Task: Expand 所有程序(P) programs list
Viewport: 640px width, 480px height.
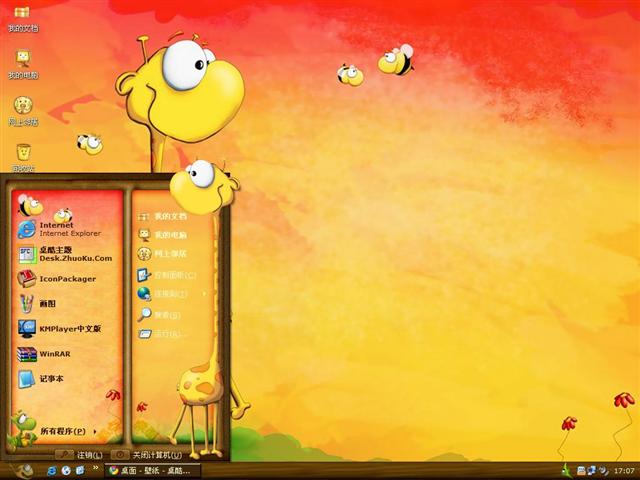Action: click(x=62, y=432)
